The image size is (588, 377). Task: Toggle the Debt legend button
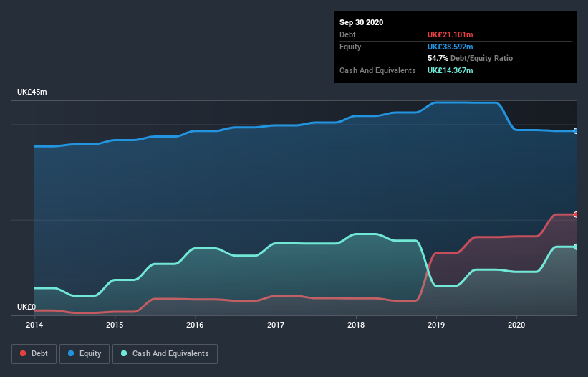pyautogui.click(x=34, y=354)
